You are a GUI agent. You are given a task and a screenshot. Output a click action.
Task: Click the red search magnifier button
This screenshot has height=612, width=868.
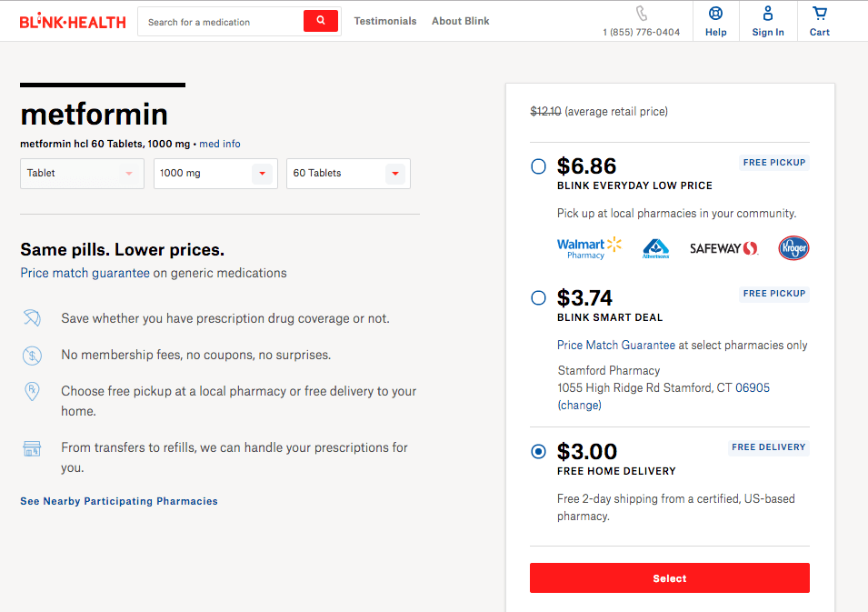pos(321,21)
